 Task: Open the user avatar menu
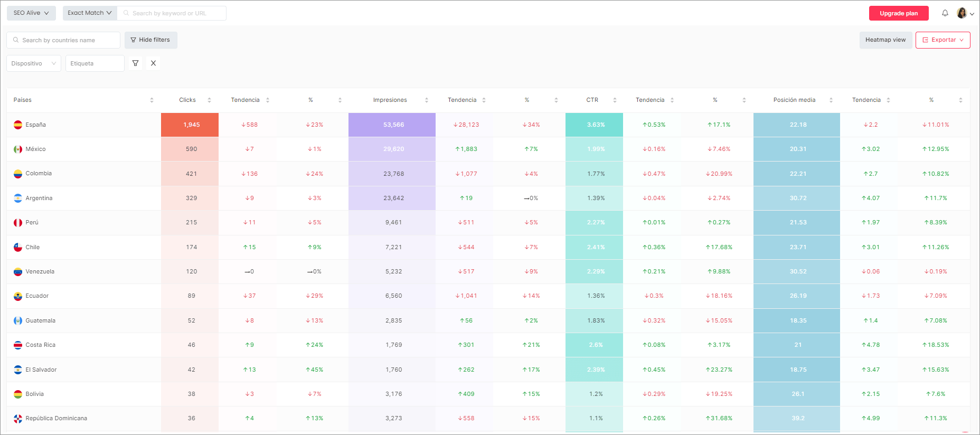click(x=965, y=13)
